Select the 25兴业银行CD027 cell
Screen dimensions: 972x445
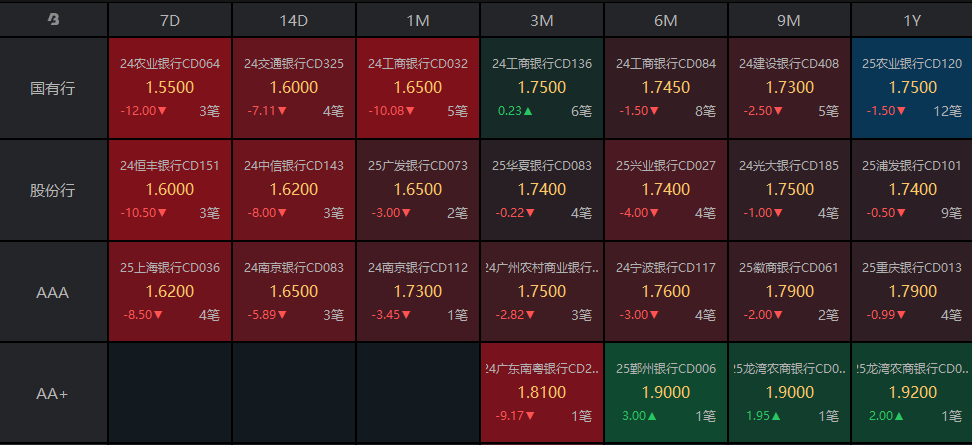[666, 190]
